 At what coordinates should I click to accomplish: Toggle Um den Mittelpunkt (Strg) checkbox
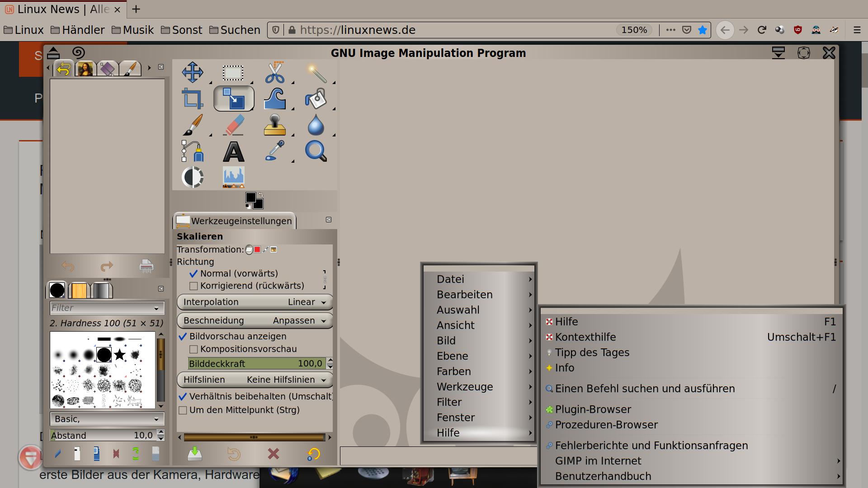click(183, 410)
